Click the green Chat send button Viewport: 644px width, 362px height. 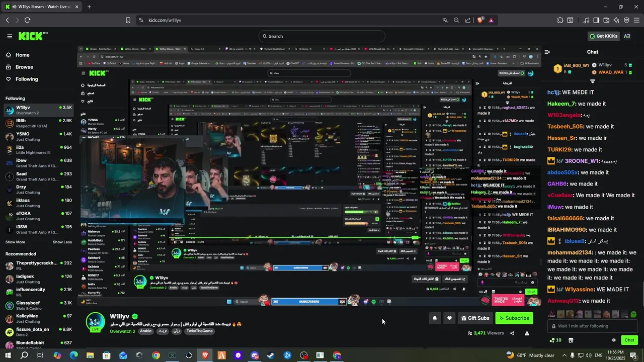[x=629, y=340]
